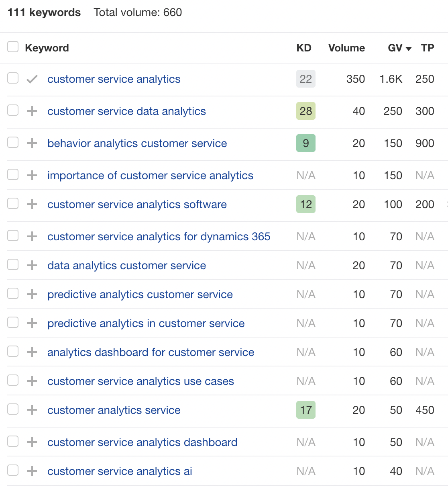Select checkbox for "predictive analytics customer service"
Viewport: 448px width, 487px height.
point(13,293)
